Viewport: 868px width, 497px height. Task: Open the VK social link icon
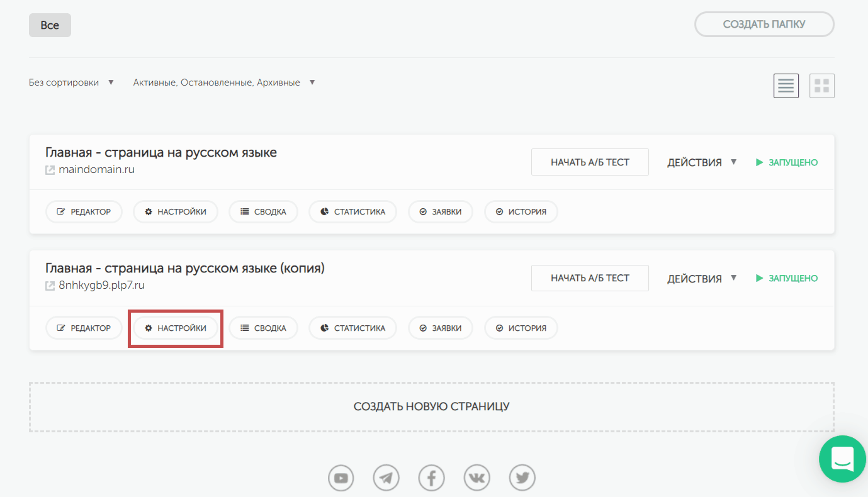476,478
